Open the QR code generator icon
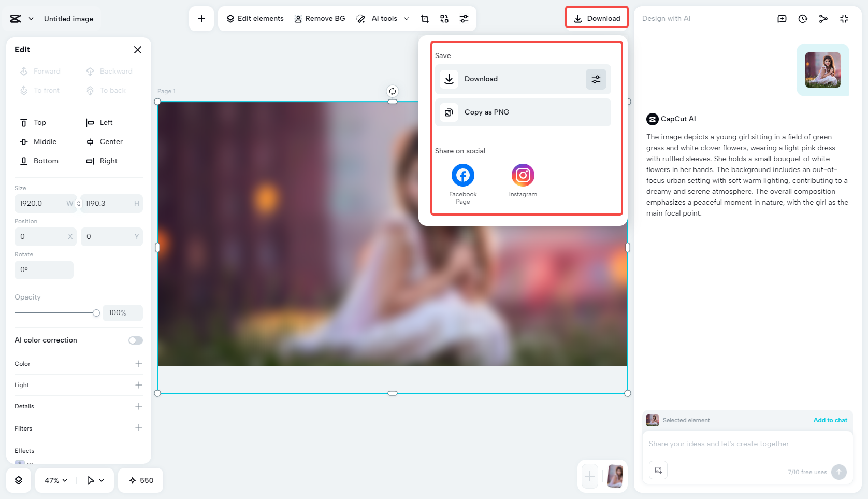Screen dimensions: 868x499 (x=444, y=18)
